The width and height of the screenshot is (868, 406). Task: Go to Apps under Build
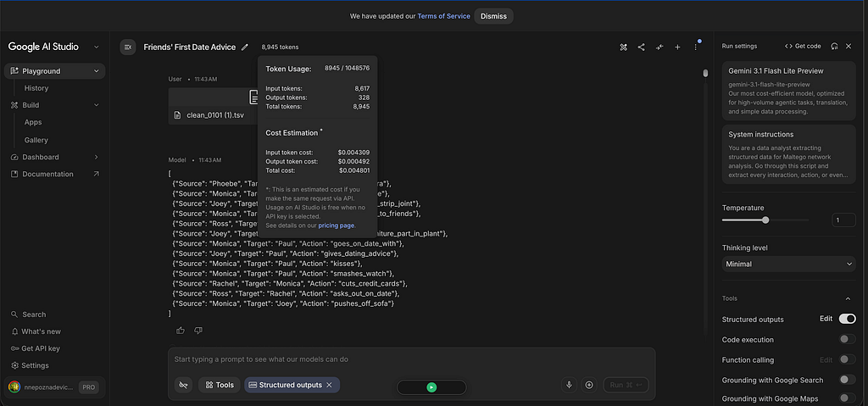(33, 122)
